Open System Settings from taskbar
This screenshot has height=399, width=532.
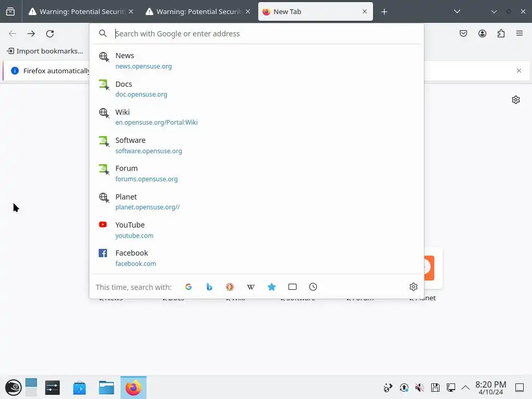pyautogui.click(x=52, y=388)
